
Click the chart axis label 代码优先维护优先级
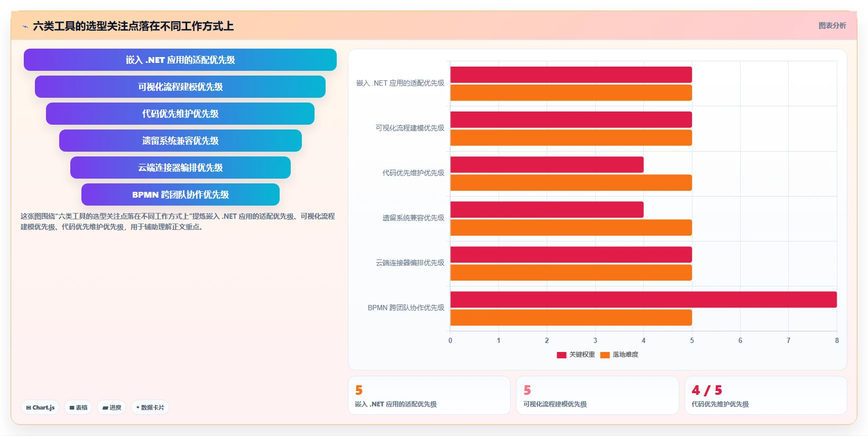click(x=413, y=173)
